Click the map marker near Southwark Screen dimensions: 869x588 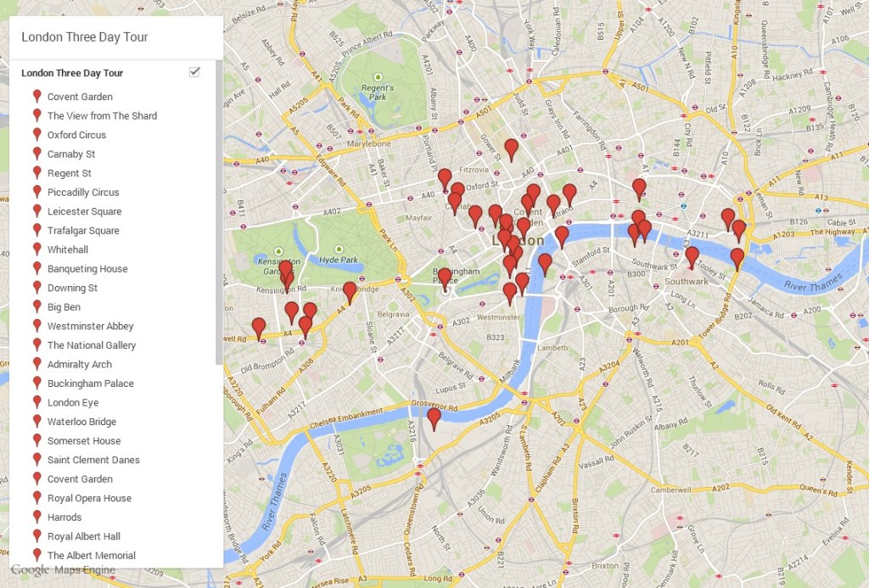(x=692, y=255)
